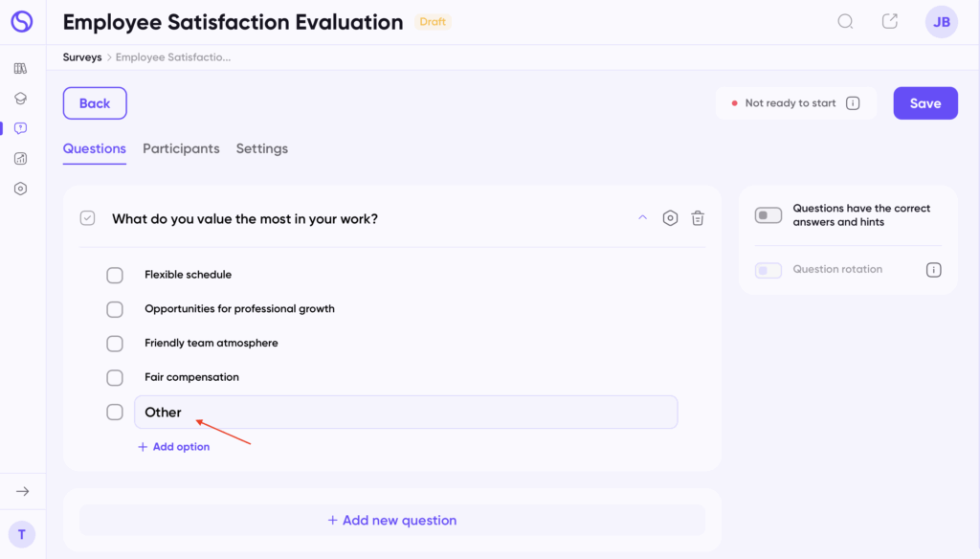Image resolution: width=980 pixels, height=559 pixels.
Task: Open the analytics chart sidebar icon
Action: tap(21, 158)
